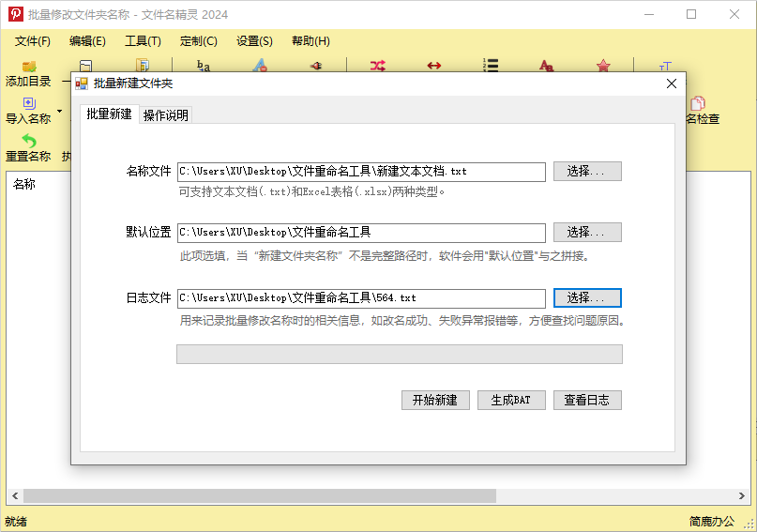Open the 文件(F) menu

[x=33, y=41]
